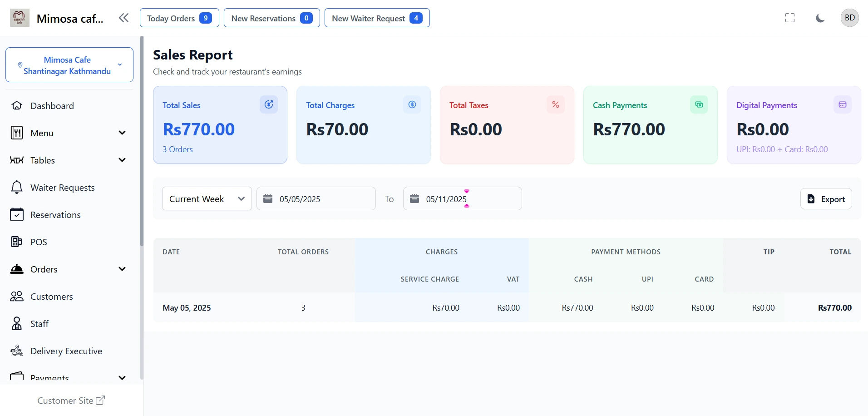Open the Current Week period dropdown
This screenshot has height=416, width=868.
coord(207,198)
